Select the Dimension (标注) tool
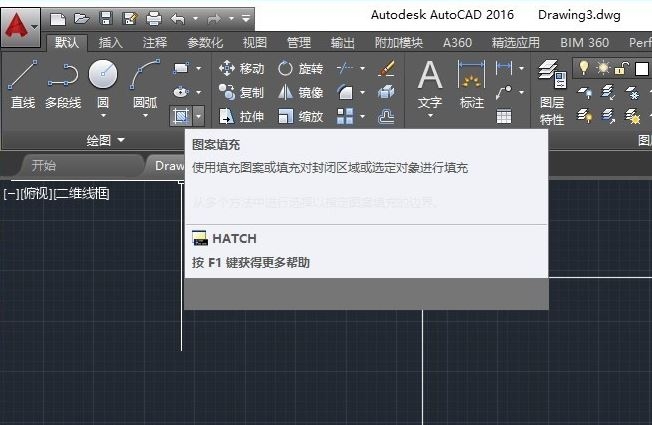Image resolution: width=652 pixels, height=425 pixels. coord(472,84)
